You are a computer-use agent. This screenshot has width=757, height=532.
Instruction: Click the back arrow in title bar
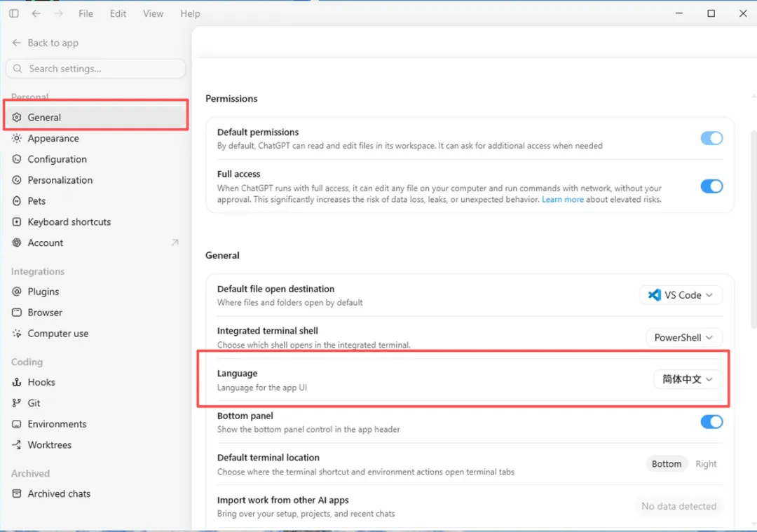36,13
